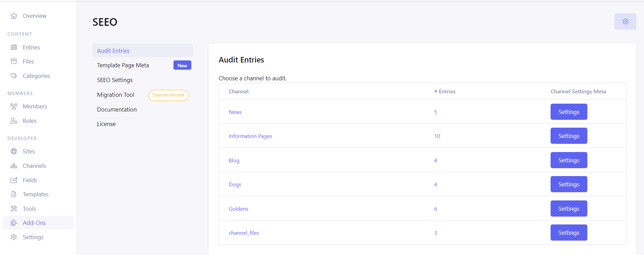
Task: Click Information Pages entry count 10
Action: click(437, 136)
